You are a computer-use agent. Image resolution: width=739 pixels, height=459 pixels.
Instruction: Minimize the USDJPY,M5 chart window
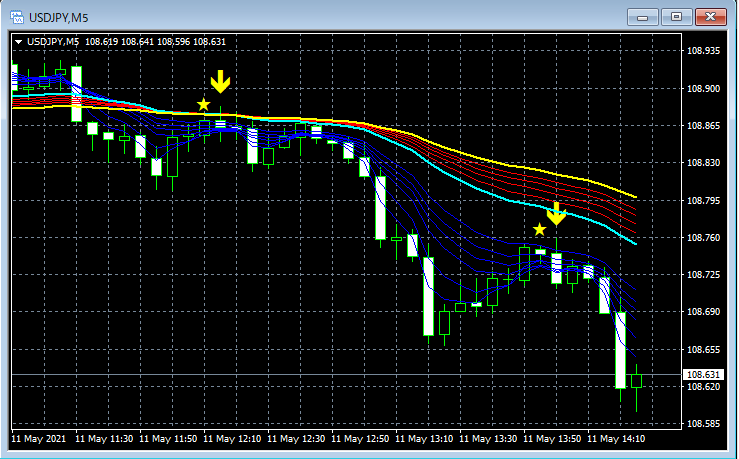click(642, 17)
